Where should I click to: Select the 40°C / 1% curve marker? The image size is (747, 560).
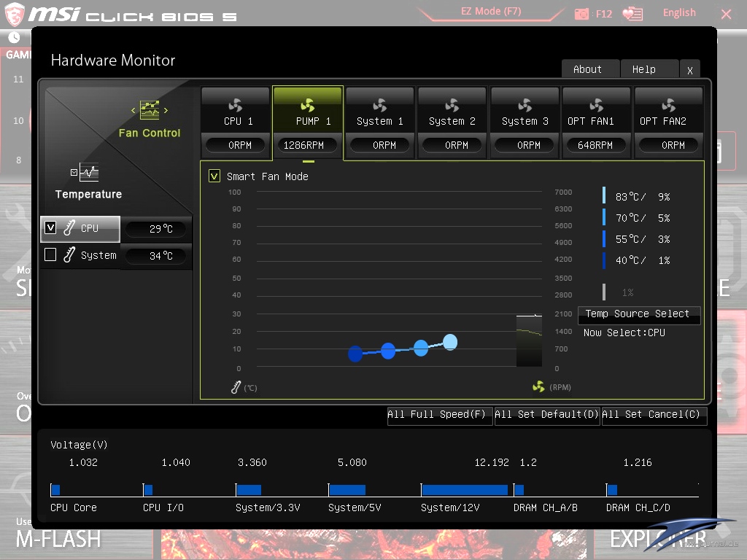click(604, 260)
